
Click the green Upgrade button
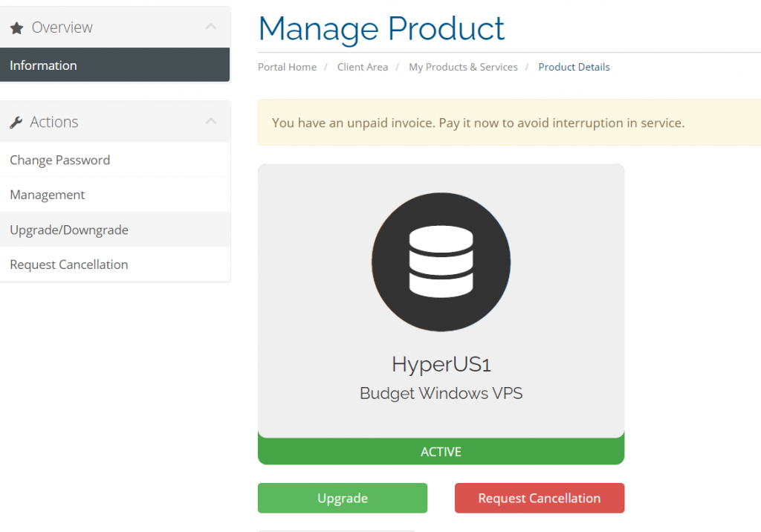point(343,498)
